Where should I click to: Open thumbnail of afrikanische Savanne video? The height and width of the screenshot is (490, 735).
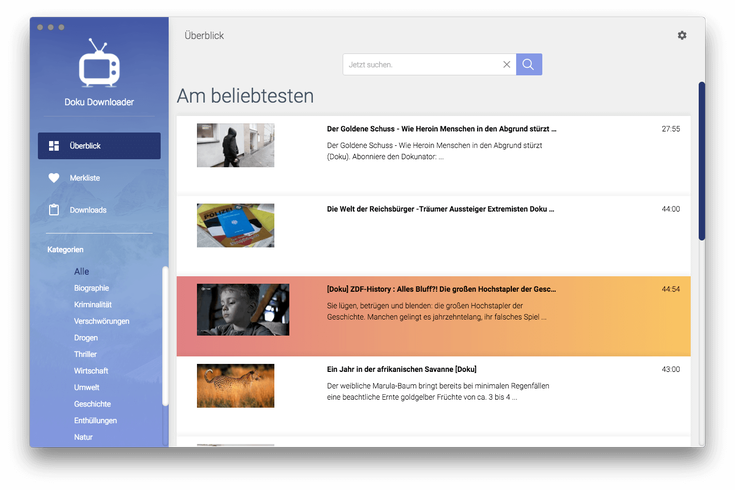coord(235,385)
